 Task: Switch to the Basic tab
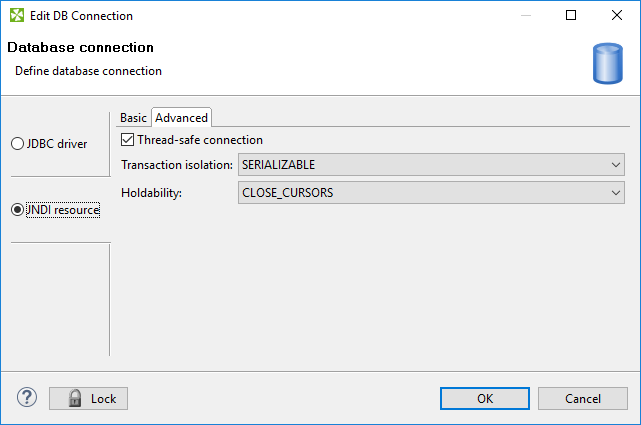(x=133, y=118)
